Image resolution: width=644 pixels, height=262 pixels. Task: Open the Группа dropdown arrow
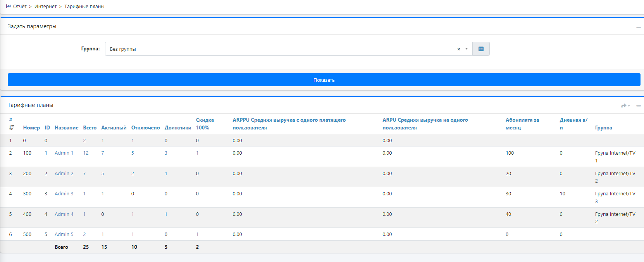467,49
